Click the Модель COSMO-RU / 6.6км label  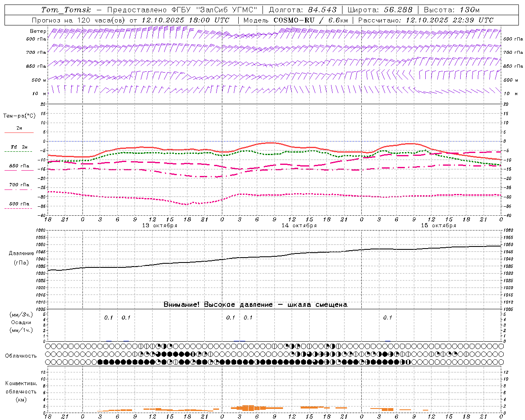[296, 20]
